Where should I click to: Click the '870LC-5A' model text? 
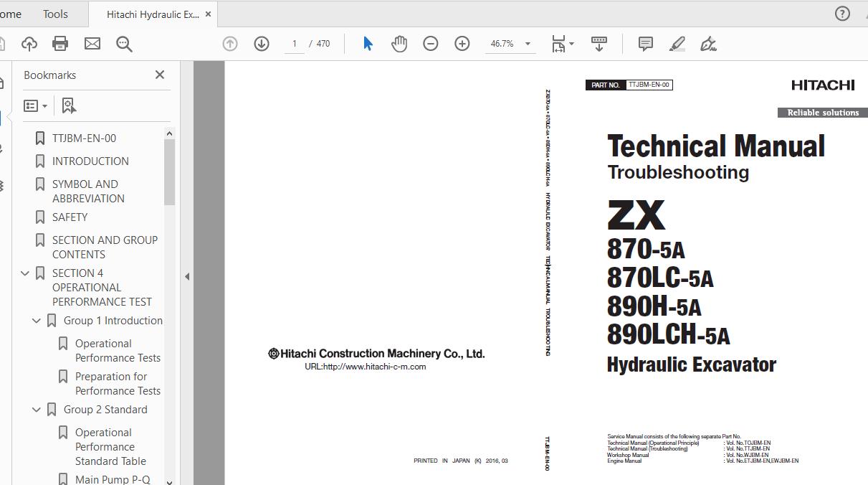pyautogui.click(x=660, y=277)
